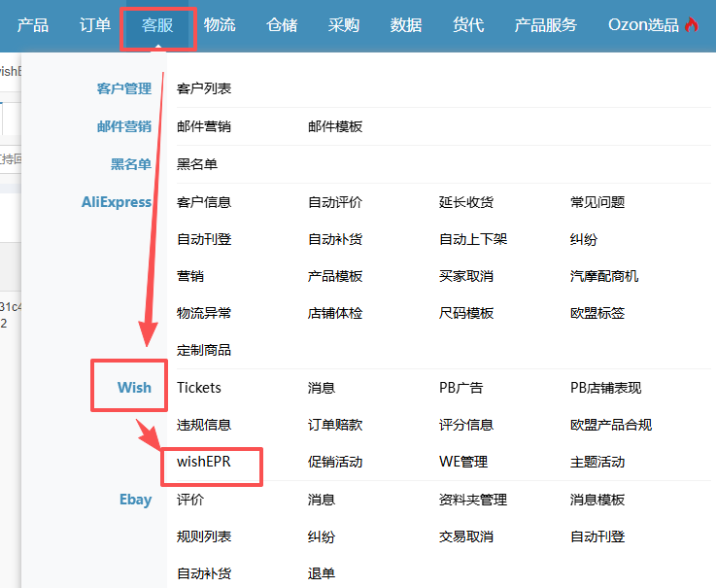The width and height of the screenshot is (716, 588).
Task: Open Tickets under the Wish section
Action: pos(199,388)
